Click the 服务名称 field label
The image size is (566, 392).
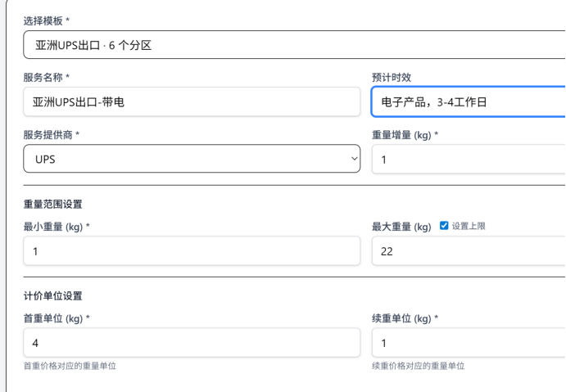(47, 76)
